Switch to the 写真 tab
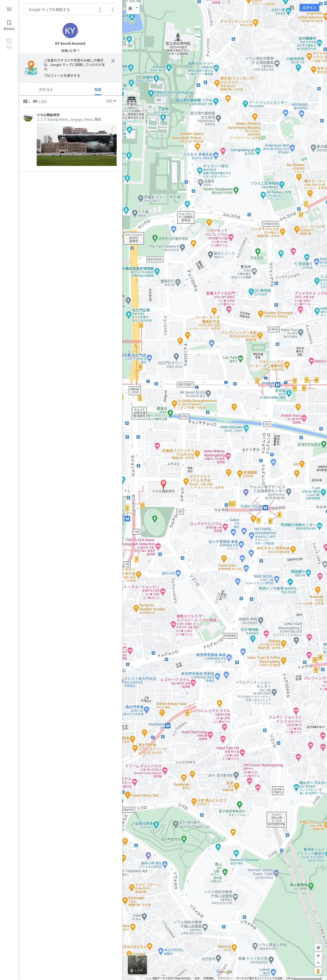The image size is (327, 980). click(x=98, y=90)
